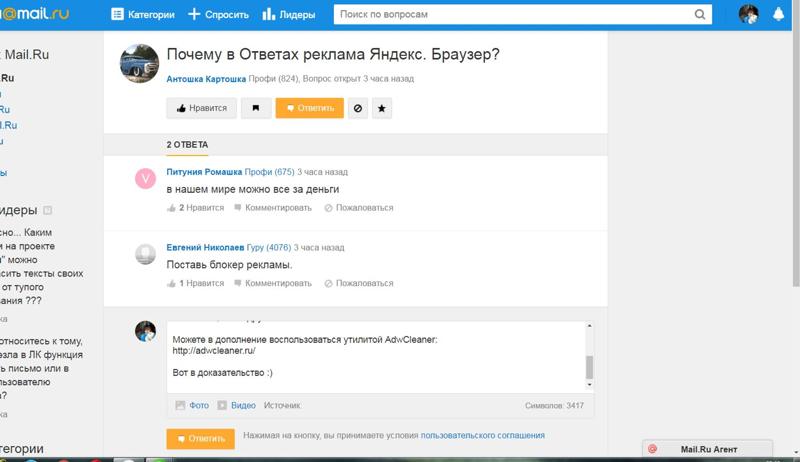Click the Нравится button under question
Screen dimensions: 800x462
tap(202, 108)
